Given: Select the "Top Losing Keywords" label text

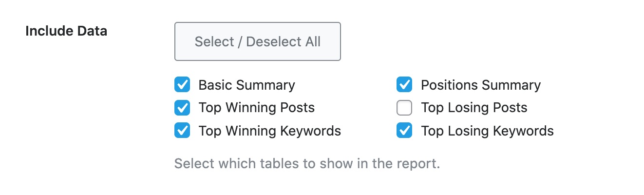Looking at the screenshot, I should click(487, 131).
